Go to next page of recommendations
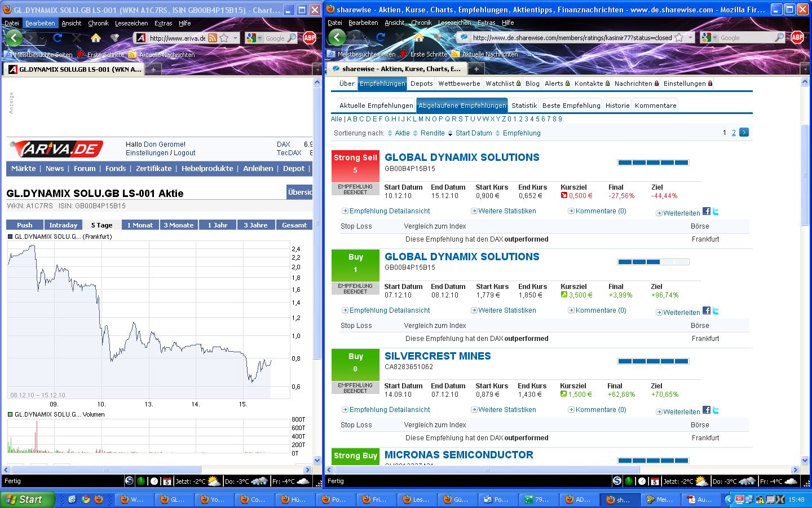This screenshot has width=812, height=508. point(744,133)
